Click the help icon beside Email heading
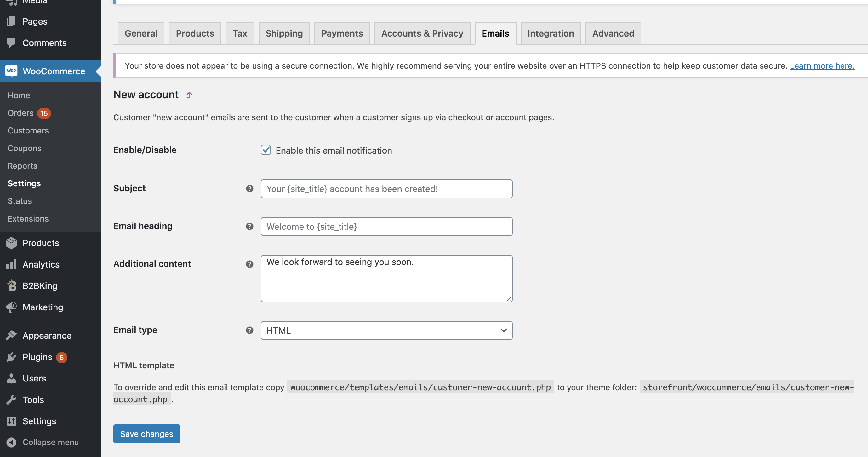 [x=250, y=226]
